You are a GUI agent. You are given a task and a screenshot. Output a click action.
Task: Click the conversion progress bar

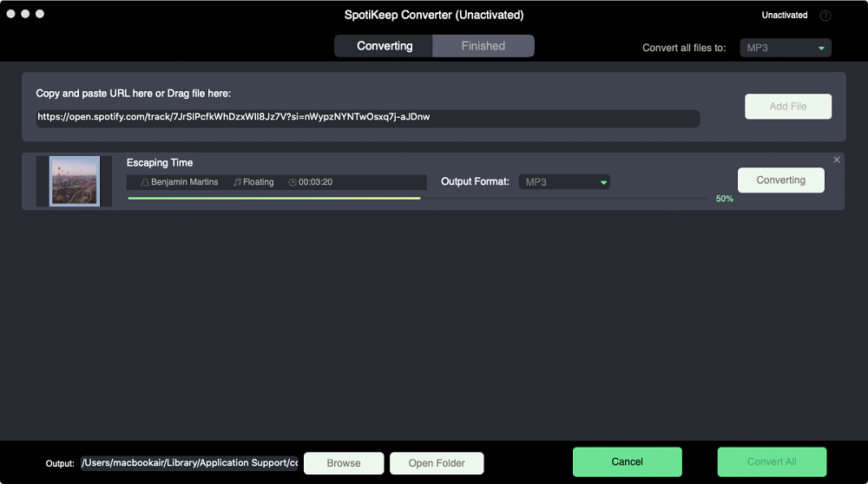tap(418, 198)
